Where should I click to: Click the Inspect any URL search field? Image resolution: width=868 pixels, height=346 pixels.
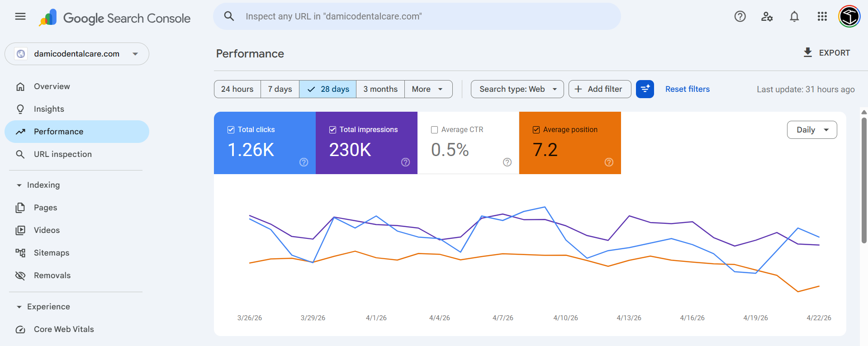click(x=417, y=16)
